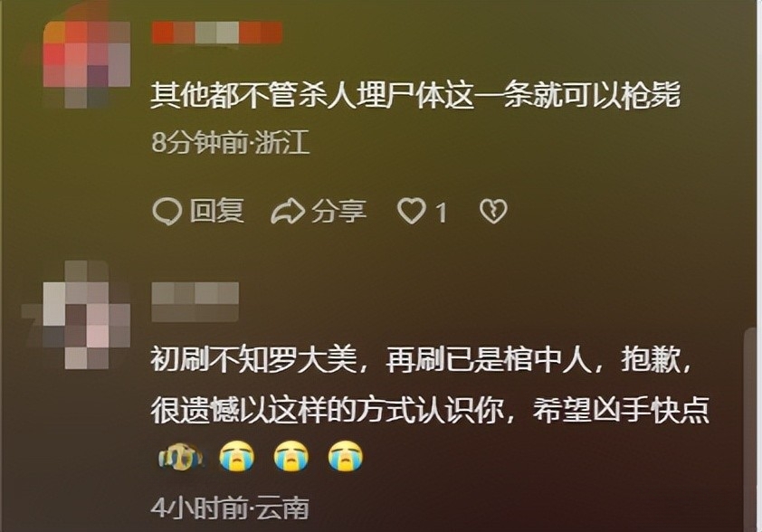
Task: Click the rightmost crying emoji
Action: click(346, 457)
